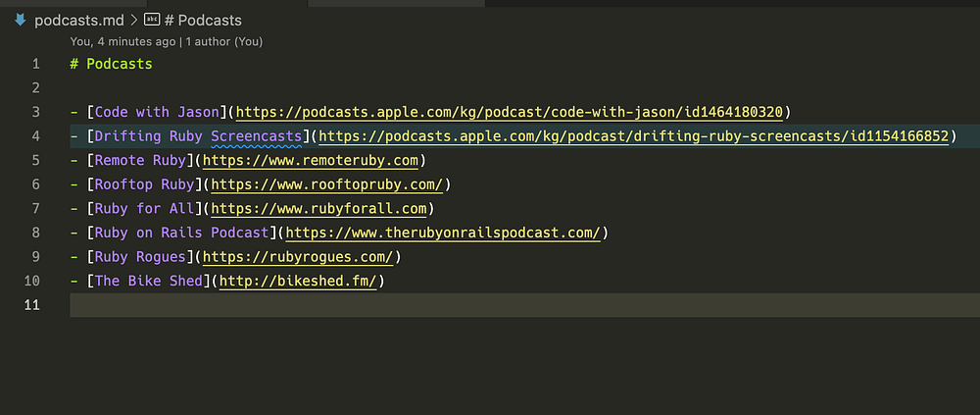Click the Rooftop Ruby link text
The height and width of the screenshot is (415, 980).
tap(144, 184)
